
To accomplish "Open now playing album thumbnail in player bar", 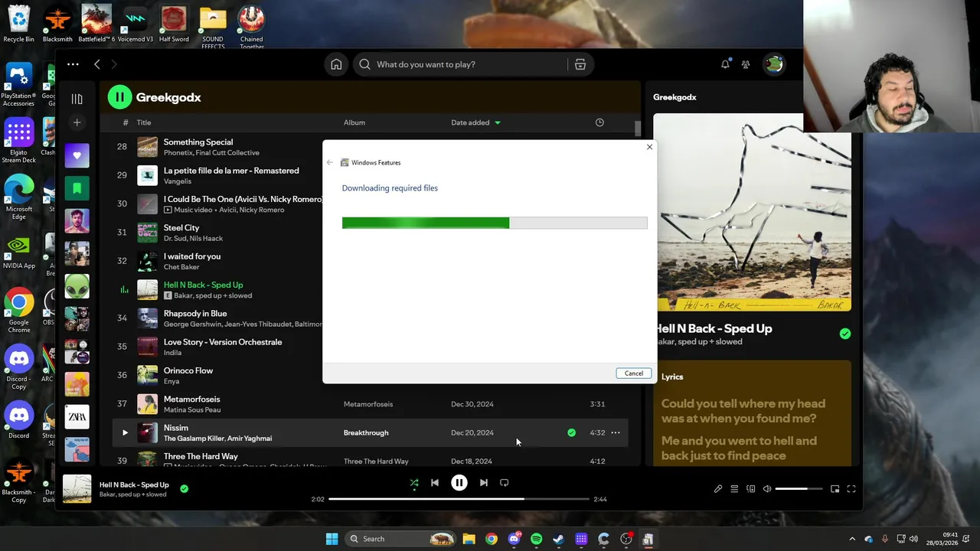I will [x=77, y=489].
